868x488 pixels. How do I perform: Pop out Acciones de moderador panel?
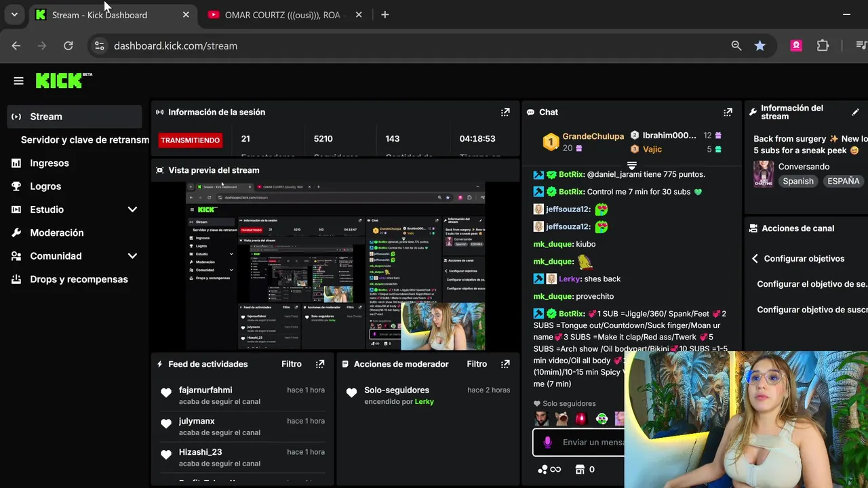pos(505,364)
